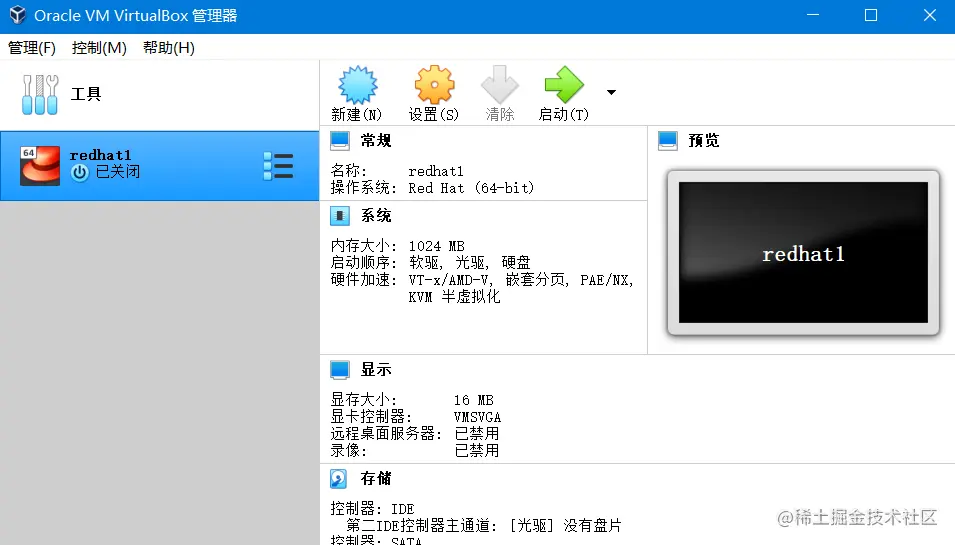Click hardware acceleration text VT-x/AMD-V

449,280
